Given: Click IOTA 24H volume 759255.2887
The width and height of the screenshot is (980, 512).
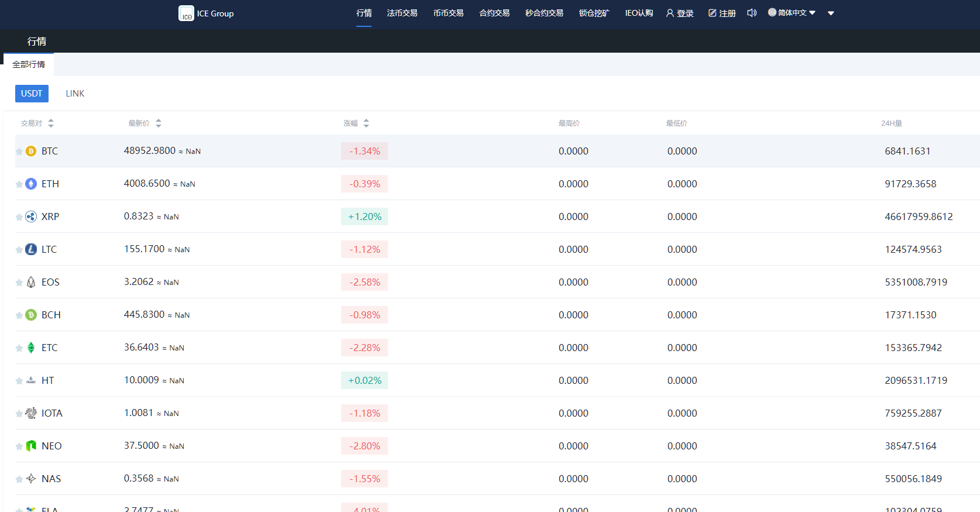Looking at the screenshot, I should coord(913,413).
